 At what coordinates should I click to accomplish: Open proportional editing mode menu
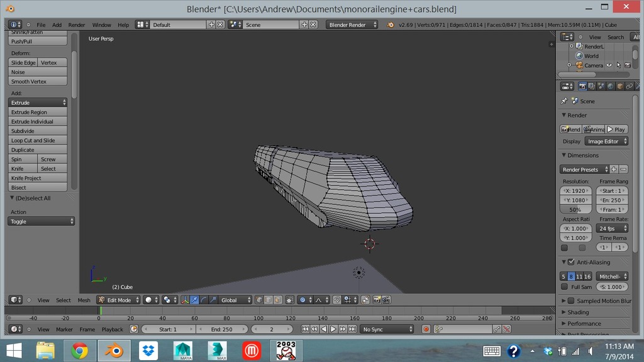[x=305, y=300]
